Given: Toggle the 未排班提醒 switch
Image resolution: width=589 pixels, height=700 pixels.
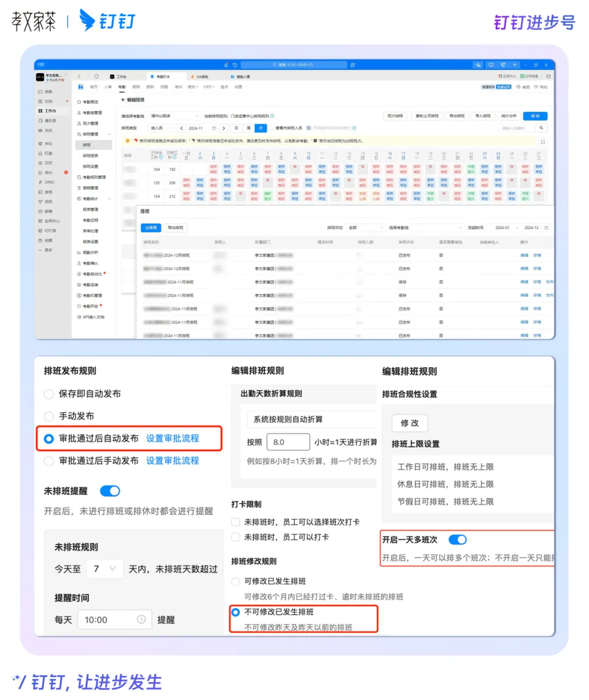Looking at the screenshot, I should click(110, 491).
